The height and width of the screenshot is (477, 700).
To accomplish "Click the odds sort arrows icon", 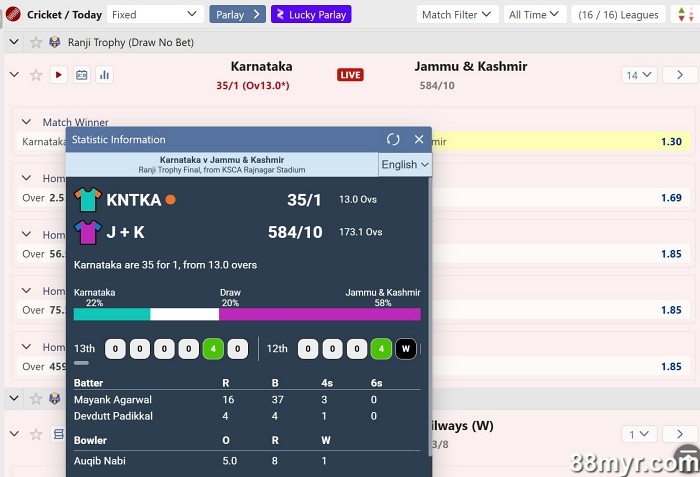I will (685, 15).
